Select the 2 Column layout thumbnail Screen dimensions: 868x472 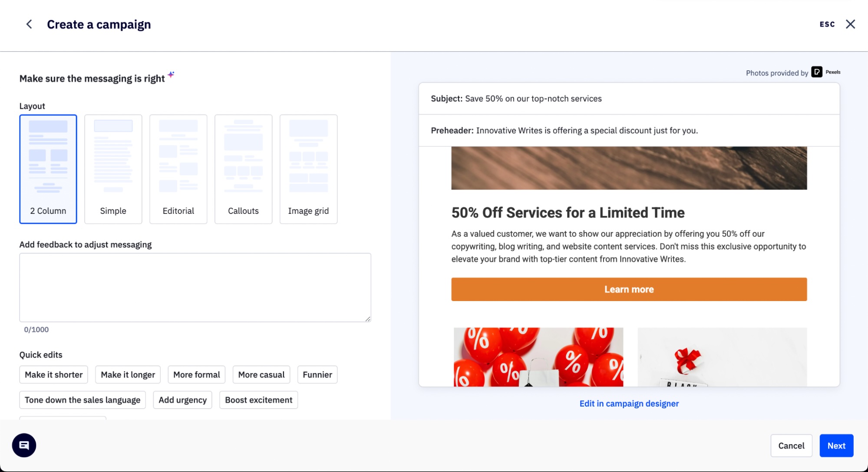coord(48,169)
